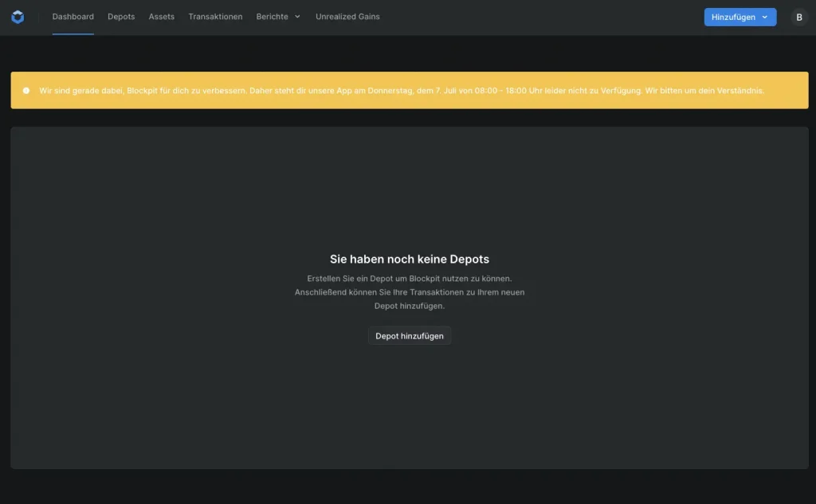816x504 pixels.
Task: Go to the Assets section
Action: (161, 17)
